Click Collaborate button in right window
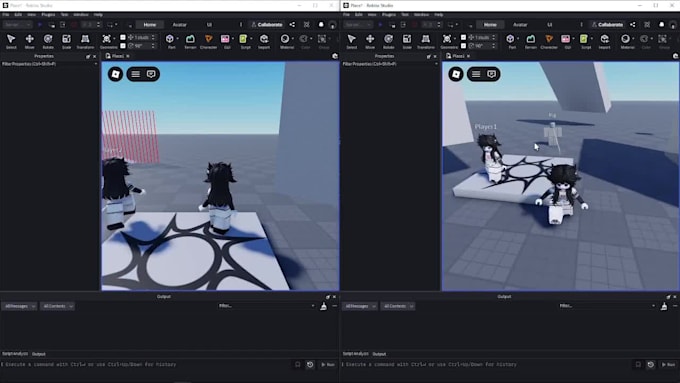The width and height of the screenshot is (680, 383). click(607, 25)
